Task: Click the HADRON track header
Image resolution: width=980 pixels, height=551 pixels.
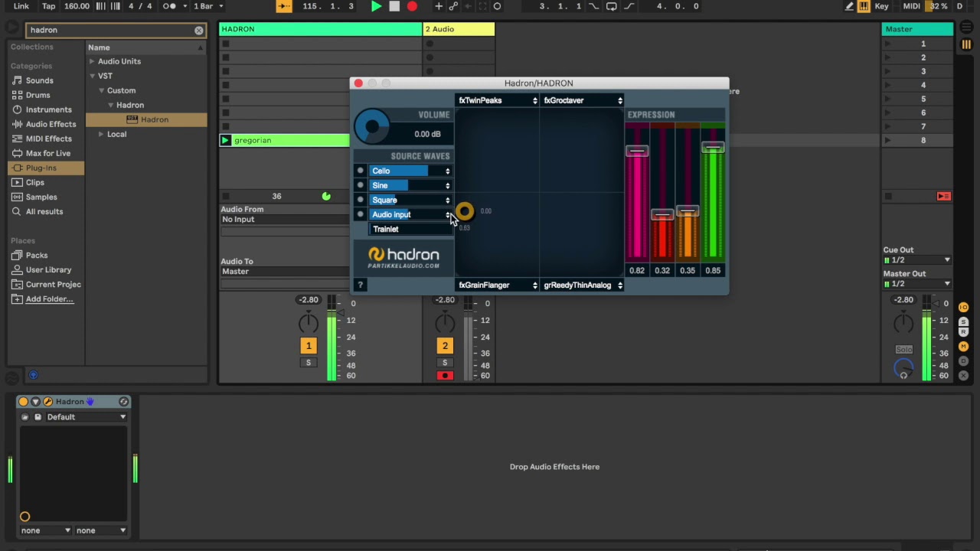Action: [321, 29]
